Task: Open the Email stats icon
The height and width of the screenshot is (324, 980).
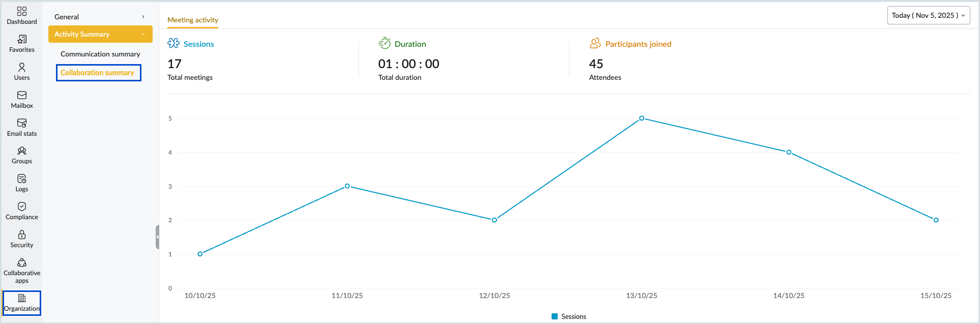Action: [x=22, y=124]
